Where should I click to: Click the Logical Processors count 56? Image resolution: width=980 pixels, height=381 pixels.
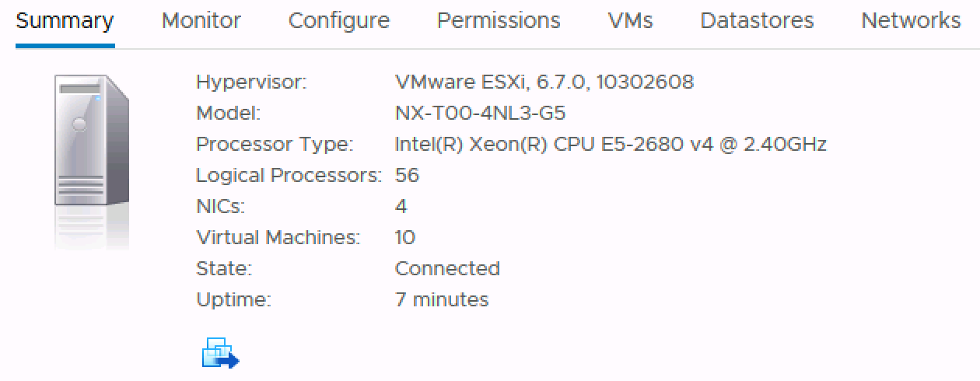[407, 175]
